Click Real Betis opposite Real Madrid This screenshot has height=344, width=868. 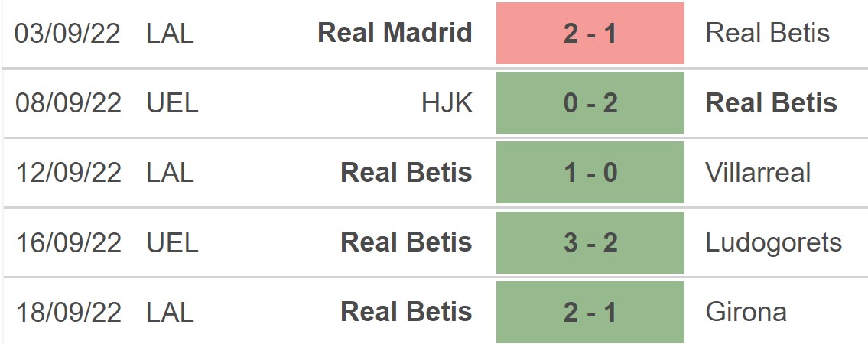coord(767,33)
